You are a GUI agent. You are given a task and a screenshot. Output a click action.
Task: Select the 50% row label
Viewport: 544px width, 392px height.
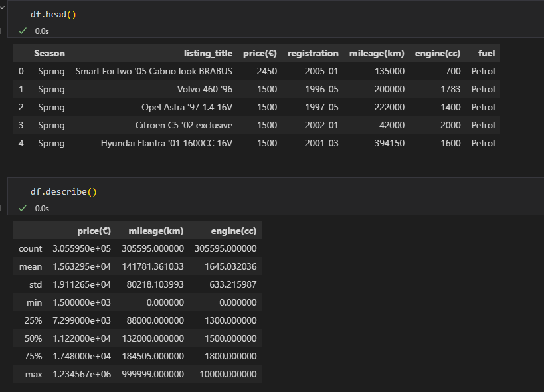pos(33,338)
